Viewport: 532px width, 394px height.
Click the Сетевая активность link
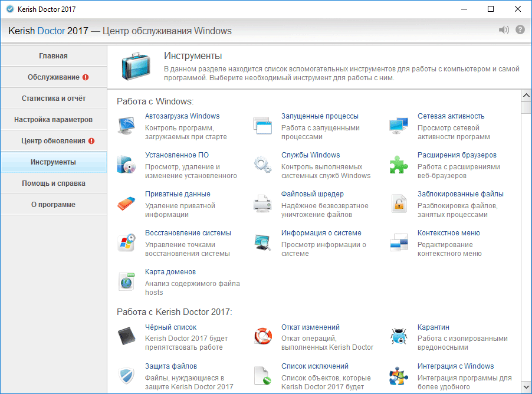(451, 116)
